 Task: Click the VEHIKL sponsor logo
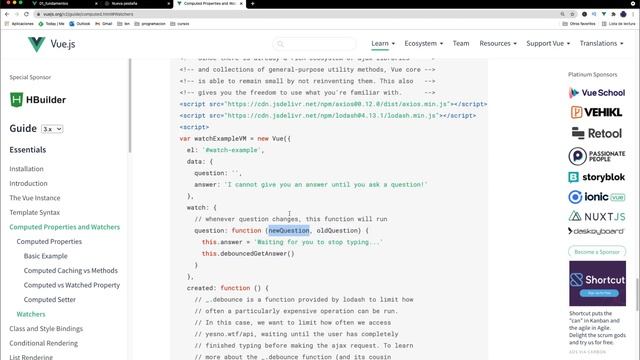pos(597,112)
